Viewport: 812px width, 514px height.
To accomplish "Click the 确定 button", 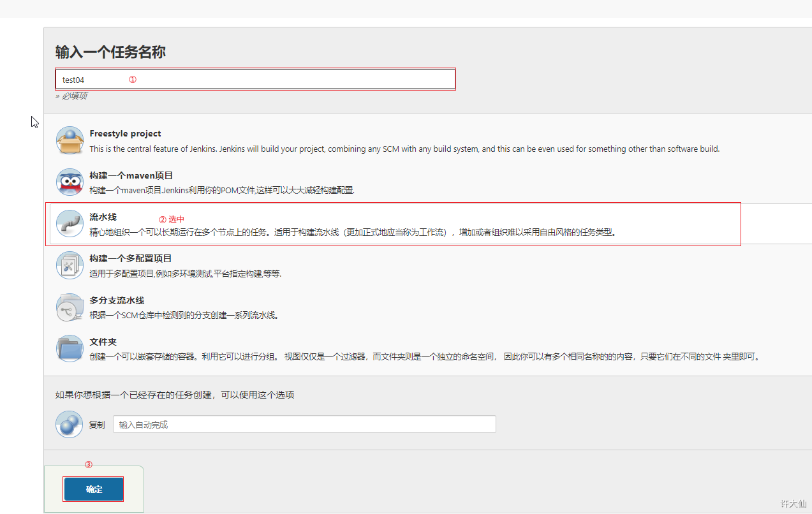I will 94,489.
